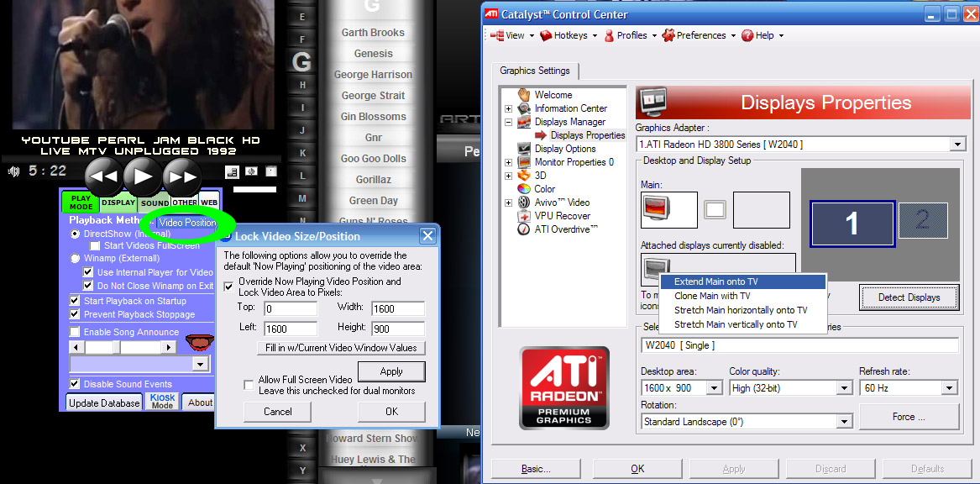
Task: Click the fast-forward button in the media player
Action: tap(182, 176)
